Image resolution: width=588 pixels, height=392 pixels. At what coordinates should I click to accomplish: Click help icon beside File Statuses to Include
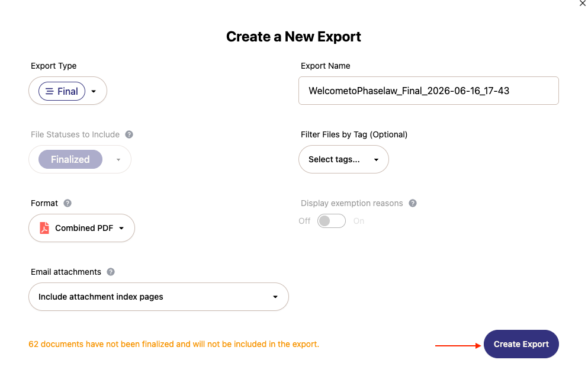click(x=129, y=134)
